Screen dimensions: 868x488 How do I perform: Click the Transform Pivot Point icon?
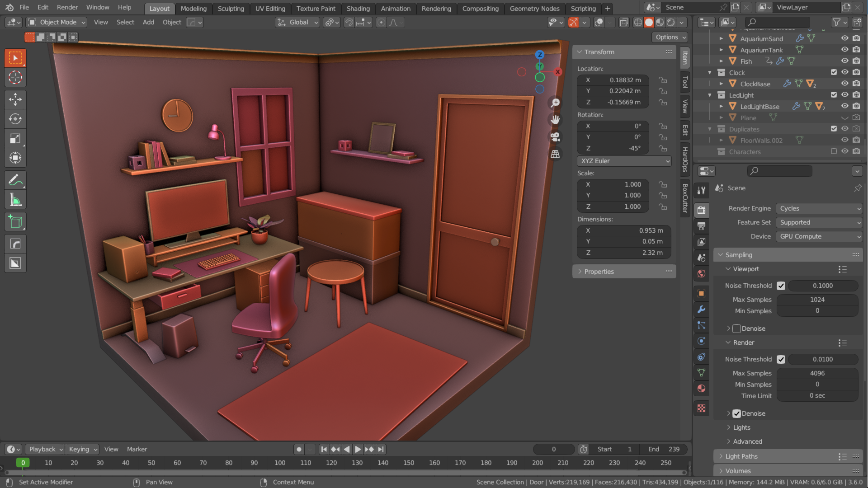(x=331, y=22)
